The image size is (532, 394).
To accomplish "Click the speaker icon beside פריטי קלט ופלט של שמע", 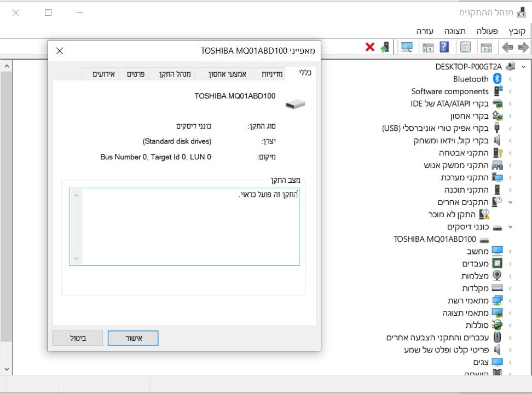I will coord(497,349).
